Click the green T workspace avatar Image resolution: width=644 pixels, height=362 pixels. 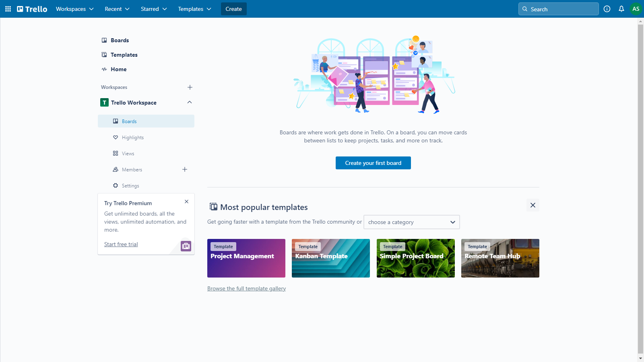tap(105, 103)
